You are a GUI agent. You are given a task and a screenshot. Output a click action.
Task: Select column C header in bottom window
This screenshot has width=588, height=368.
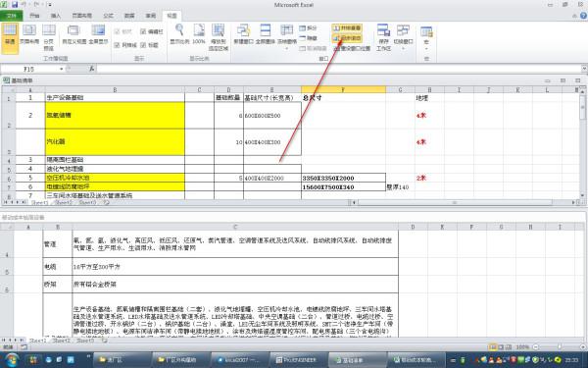(x=235, y=227)
